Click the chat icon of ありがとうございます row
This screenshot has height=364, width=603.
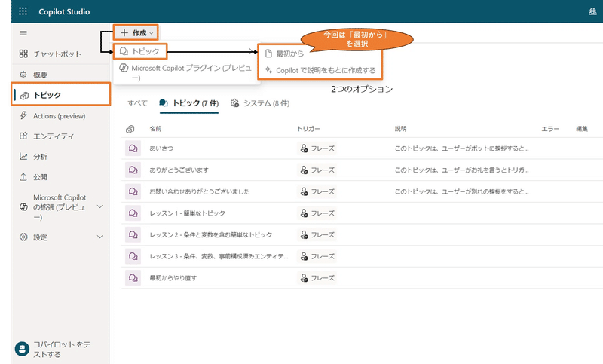pos(133,170)
